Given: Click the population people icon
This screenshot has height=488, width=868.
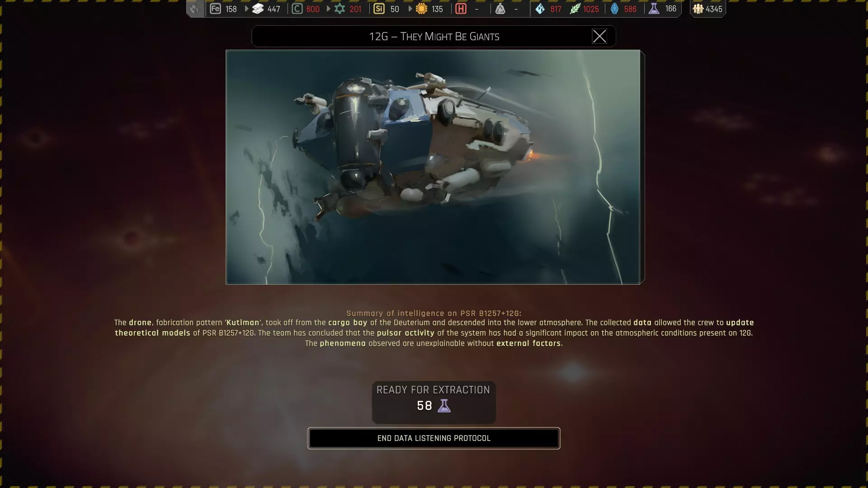Looking at the screenshot, I should pos(698,9).
